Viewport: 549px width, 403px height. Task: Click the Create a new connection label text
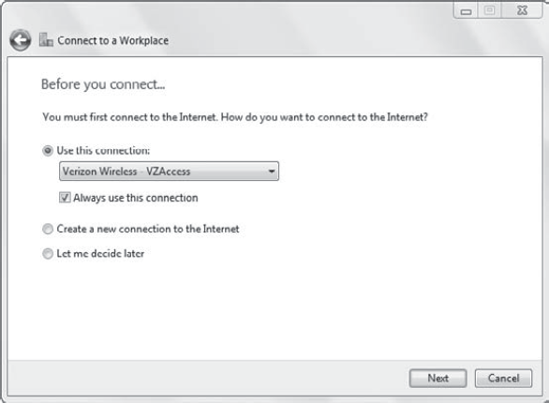tap(148, 229)
